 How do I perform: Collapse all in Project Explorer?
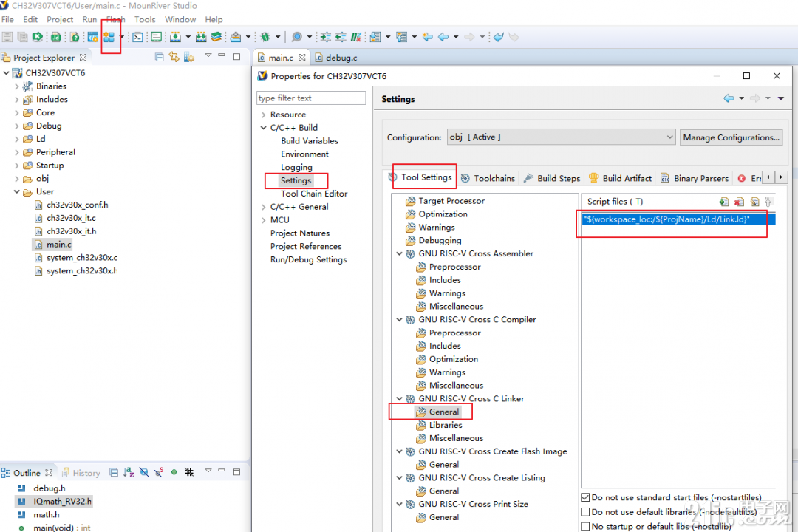click(x=160, y=57)
